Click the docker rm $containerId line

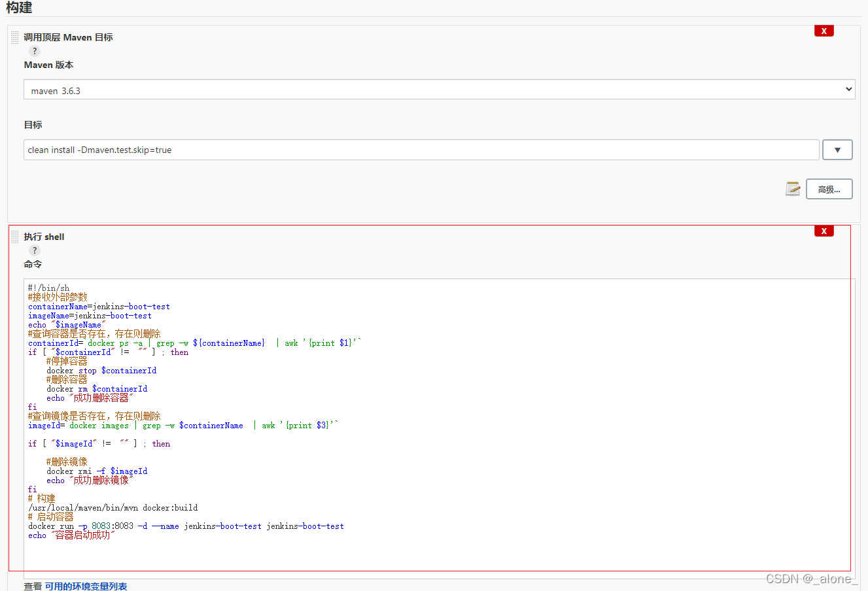[x=97, y=388]
